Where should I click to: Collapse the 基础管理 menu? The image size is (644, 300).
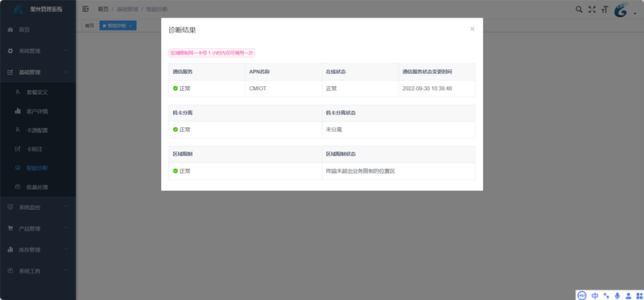click(x=38, y=72)
